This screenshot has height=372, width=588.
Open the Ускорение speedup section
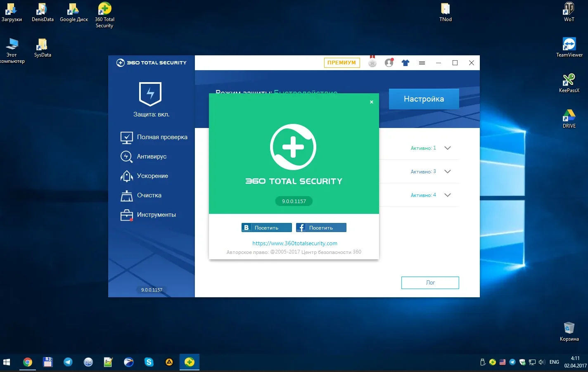(x=144, y=176)
